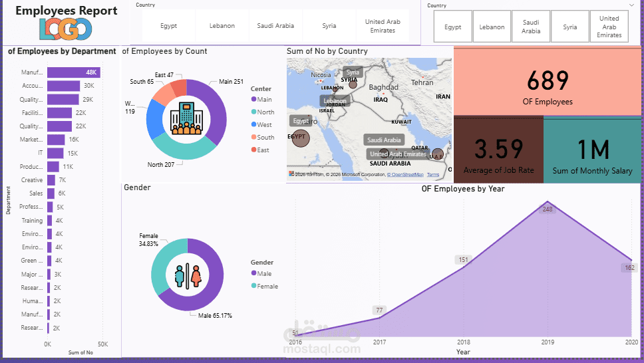Click the Main legend color marker

254,99
